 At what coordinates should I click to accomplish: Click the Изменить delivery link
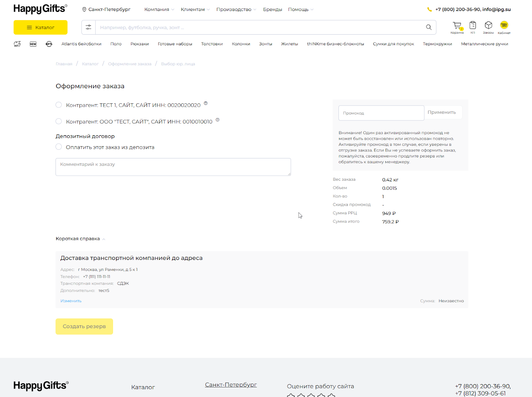71,301
